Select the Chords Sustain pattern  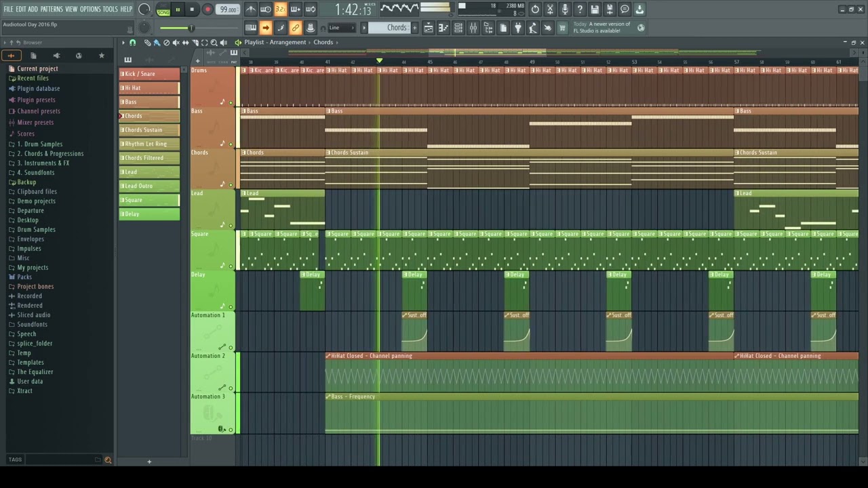[x=149, y=130]
